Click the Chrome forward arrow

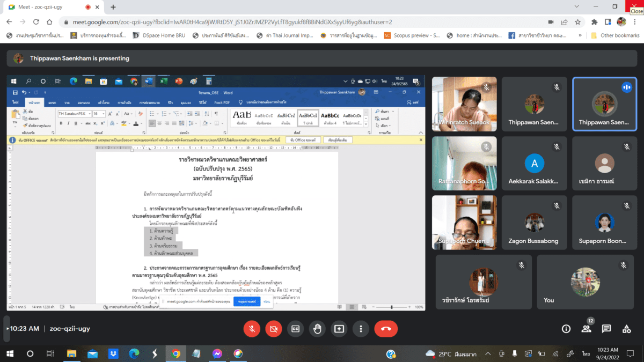pos(23,22)
